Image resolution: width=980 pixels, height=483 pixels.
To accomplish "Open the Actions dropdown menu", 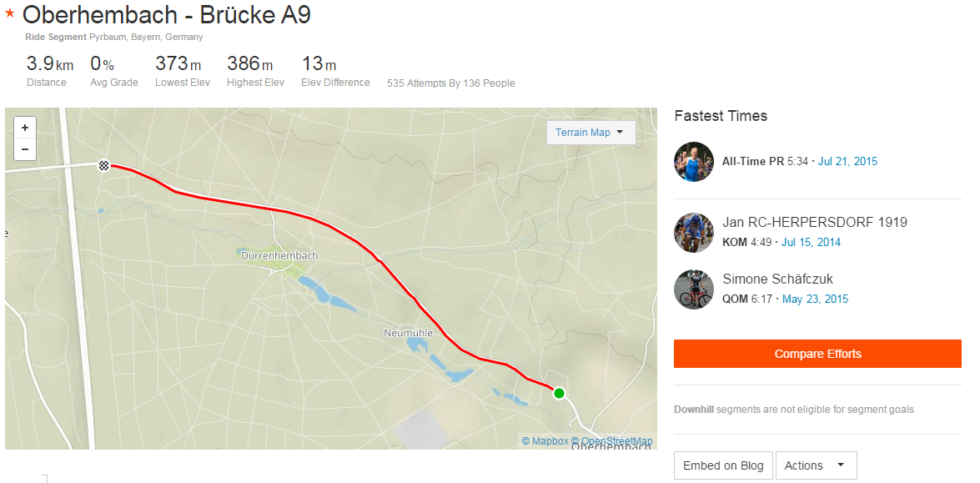I will pyautogui.click(x=815, y=465).
